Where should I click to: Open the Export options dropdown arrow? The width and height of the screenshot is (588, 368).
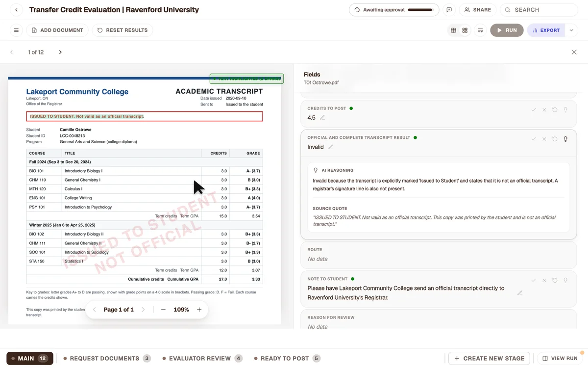tap(571, 30)
